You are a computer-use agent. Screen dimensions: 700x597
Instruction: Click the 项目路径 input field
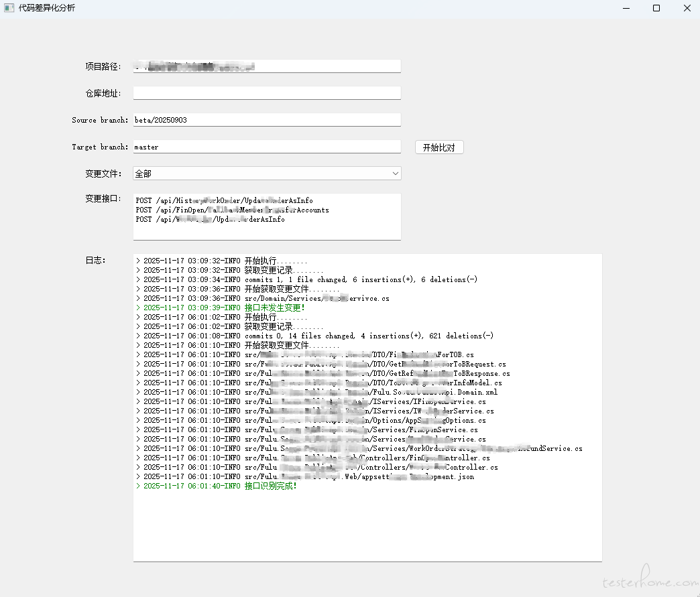click(x=266, y=66)
